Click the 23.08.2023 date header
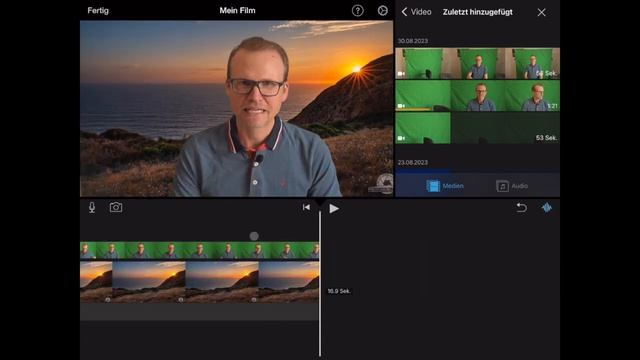This screenshot has width=640, height=360. 413,162
